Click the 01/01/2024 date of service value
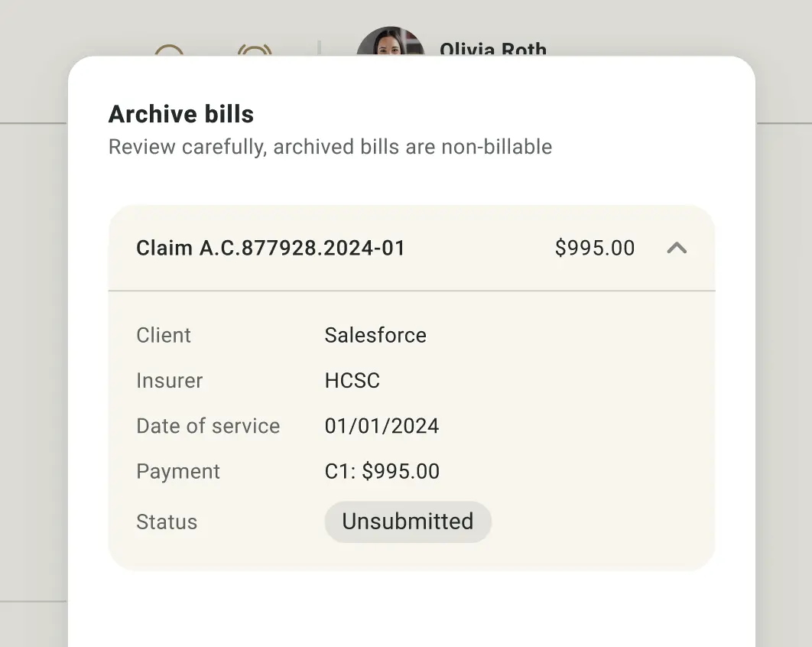This screenshot has height=647, width=812. (x=382, y=426)
